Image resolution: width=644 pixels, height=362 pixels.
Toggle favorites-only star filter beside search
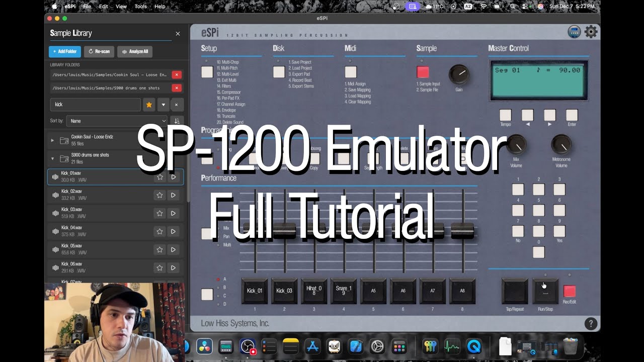pos(149,105)
